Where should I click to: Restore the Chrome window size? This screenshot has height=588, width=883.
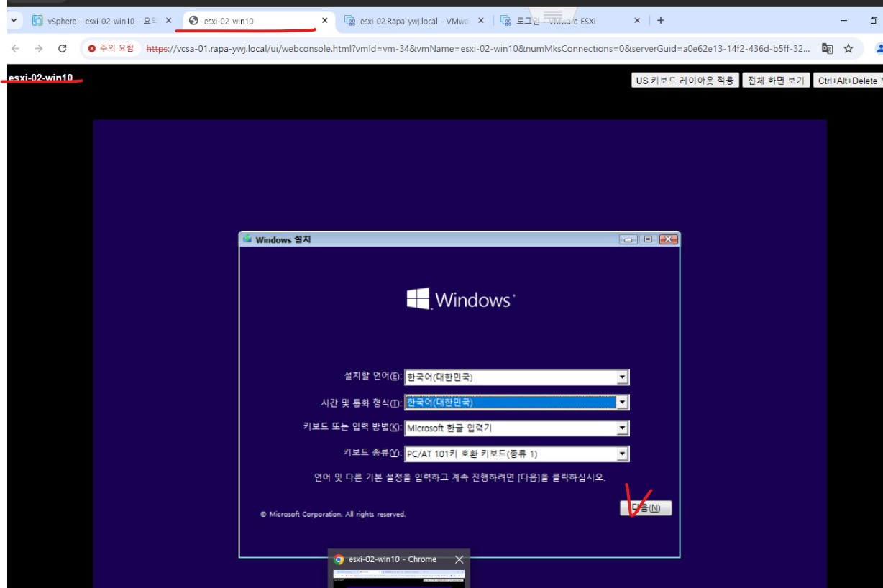point(873,21)
